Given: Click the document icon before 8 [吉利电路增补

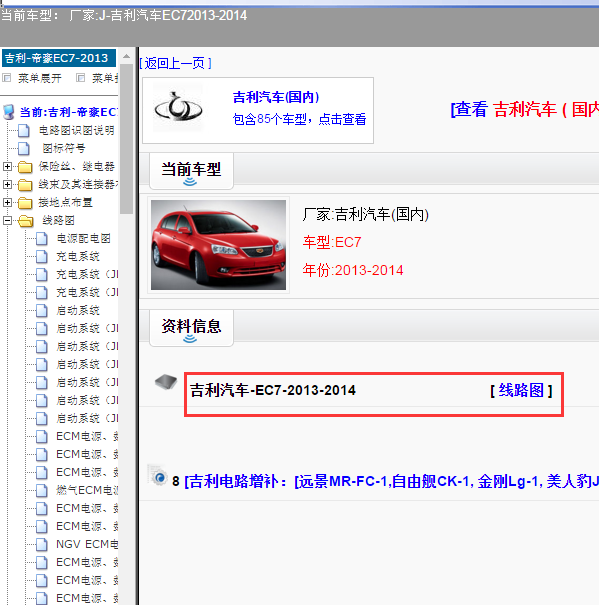Looking at the screenshot, I should tap(157, 475).
